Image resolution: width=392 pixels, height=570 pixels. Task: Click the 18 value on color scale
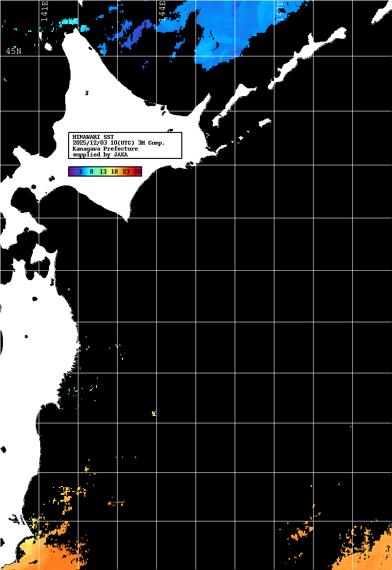[114, 172]
